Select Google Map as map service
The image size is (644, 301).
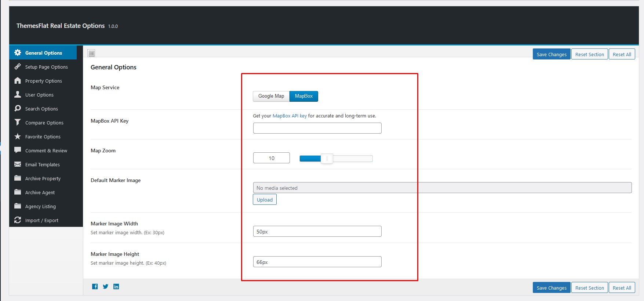coord(271,96)
